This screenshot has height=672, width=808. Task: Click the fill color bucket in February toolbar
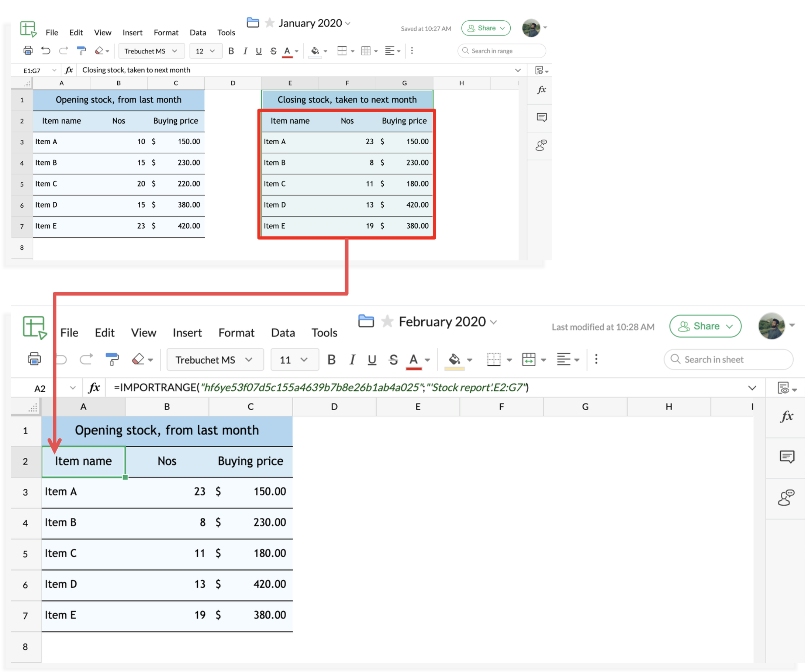coord(454,359)
